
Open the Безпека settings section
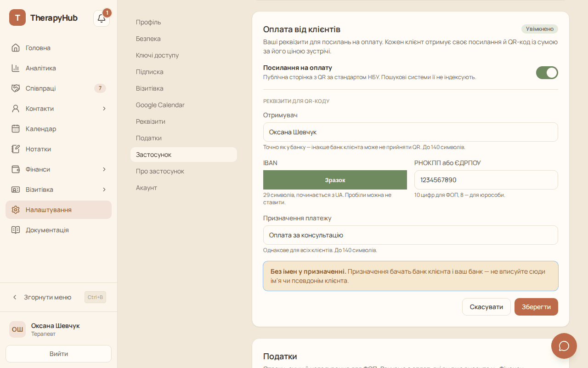click(184, 39)
